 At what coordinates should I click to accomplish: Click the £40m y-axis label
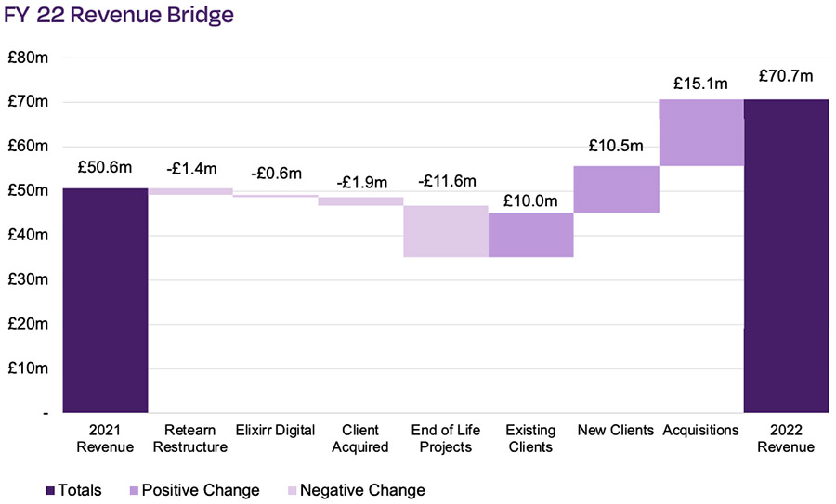coord(27,236)
